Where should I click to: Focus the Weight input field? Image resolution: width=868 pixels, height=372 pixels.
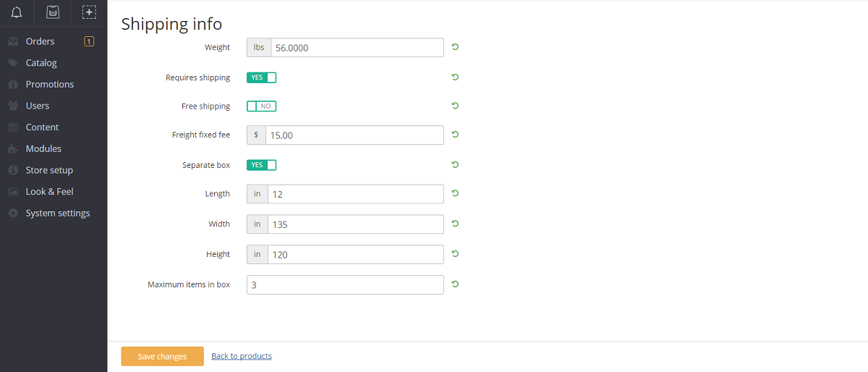pyautogui.click(x=357, y=48)
